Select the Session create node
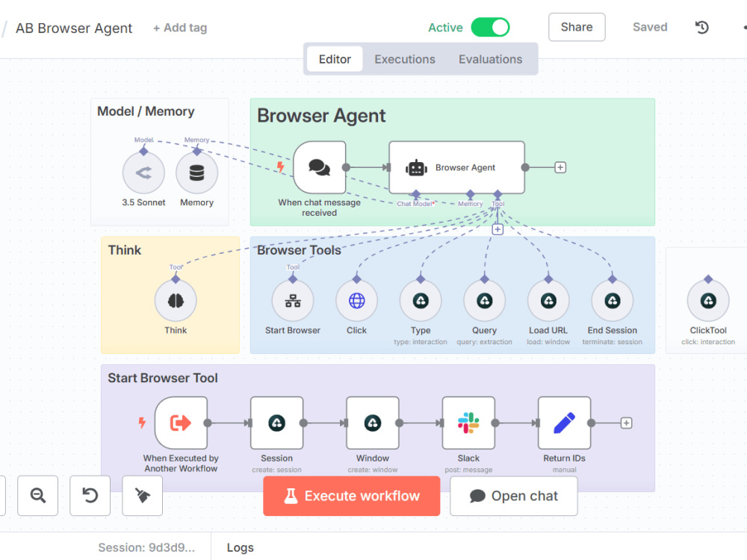The image size is (747, 560). coord(277,423)
